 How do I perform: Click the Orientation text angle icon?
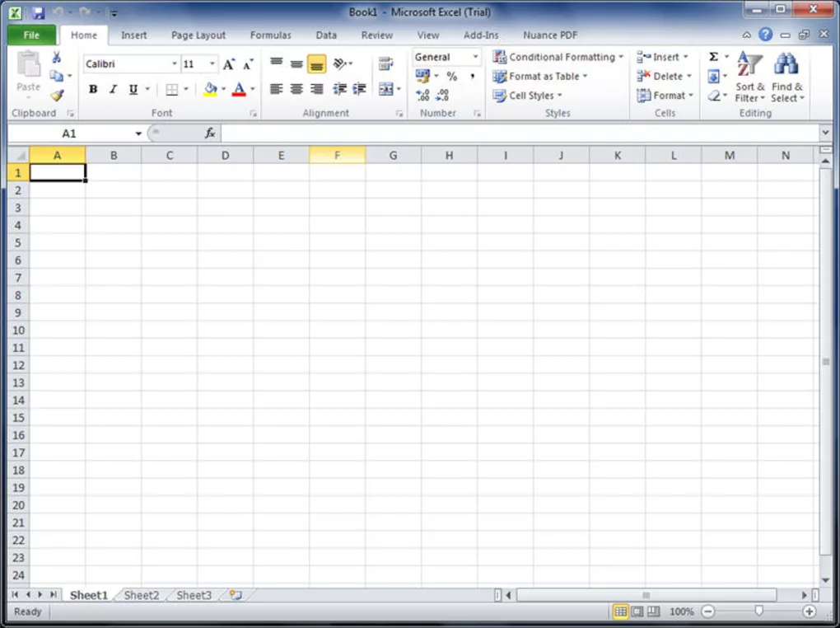point(340,63)
